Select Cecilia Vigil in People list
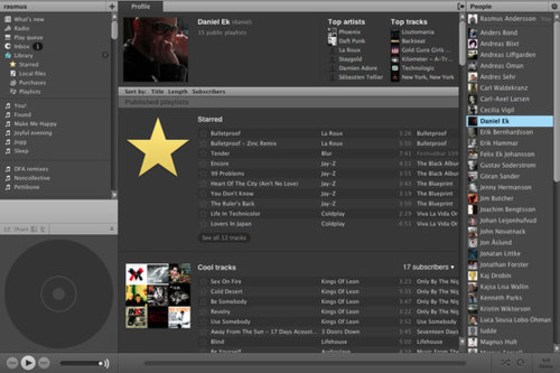 497,110
